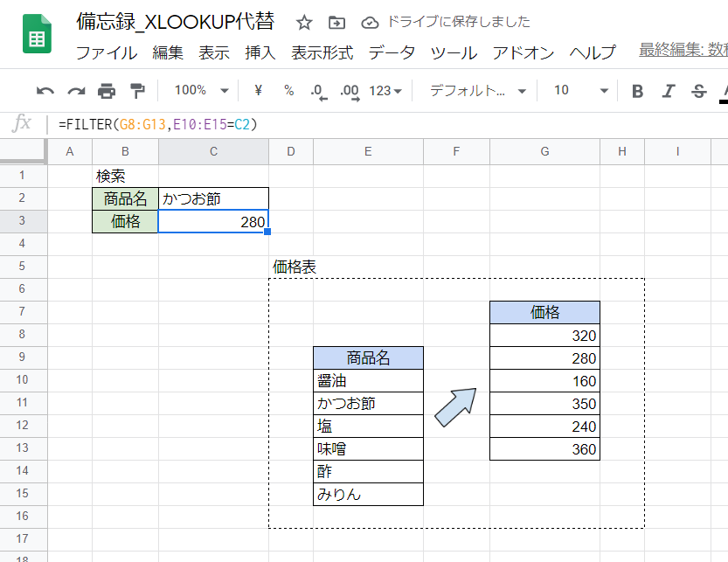
Task: Star the document with the star icon
Action: (304, 23)
